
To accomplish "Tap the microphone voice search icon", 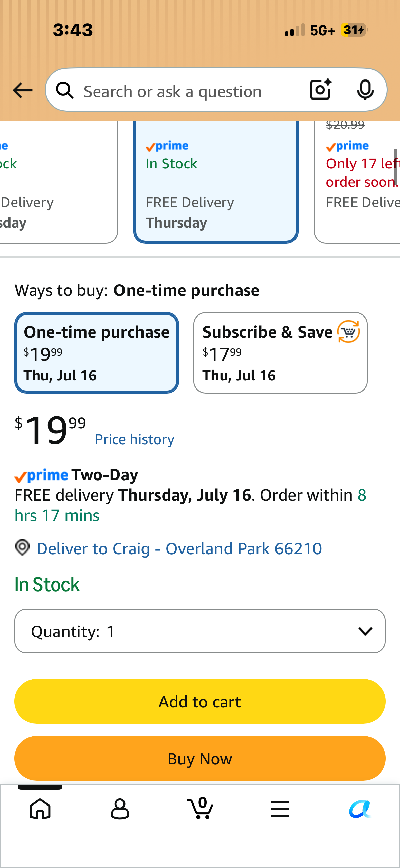I will pyautogui.click(x=365, y=90).
